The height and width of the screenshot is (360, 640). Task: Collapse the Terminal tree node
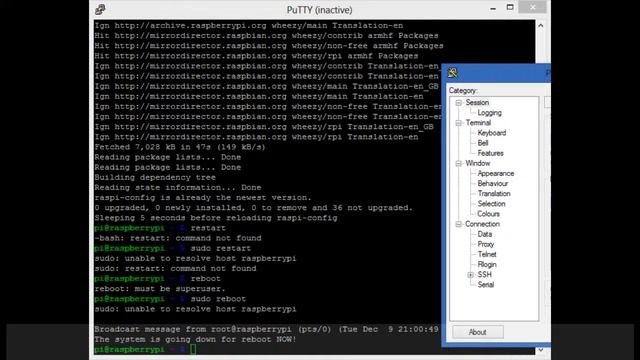click(x=458, y=123)
